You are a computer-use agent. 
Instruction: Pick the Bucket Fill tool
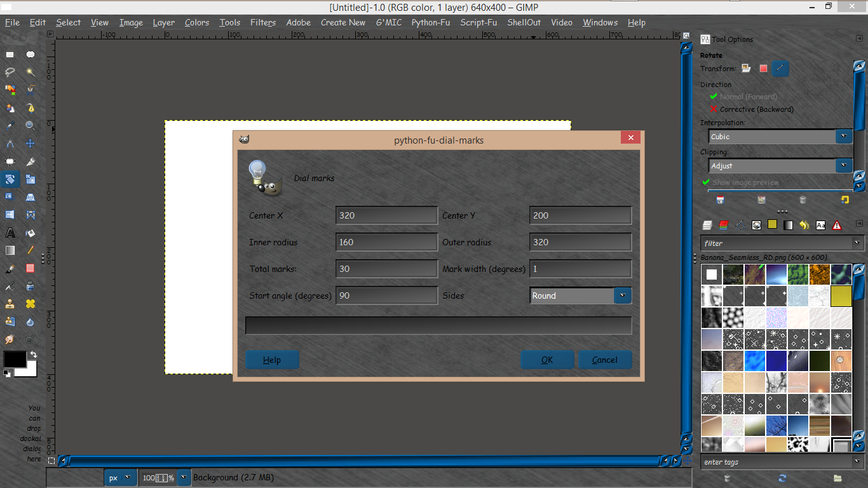tap(30, 233)
